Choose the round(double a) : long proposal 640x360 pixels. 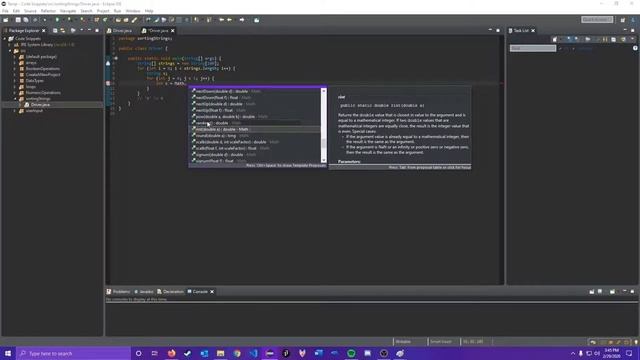256,136
